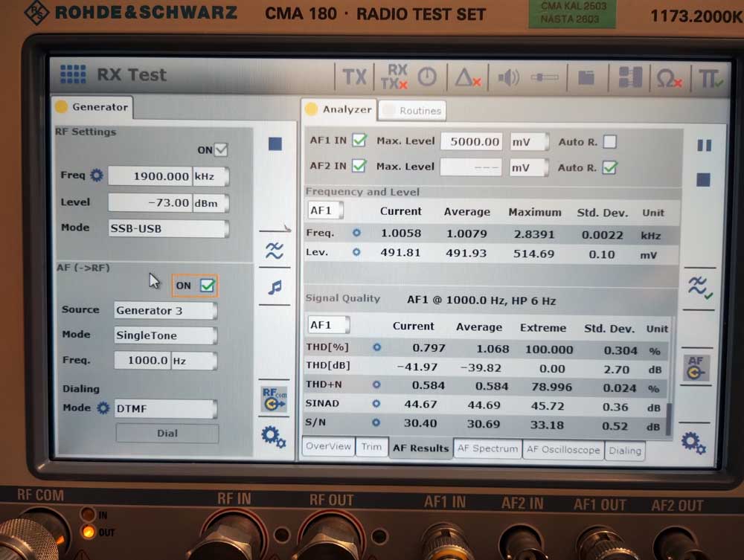This screenshot has width=744, height=560.
Task: Click the music note audio icon
Action: click(275, 287)
